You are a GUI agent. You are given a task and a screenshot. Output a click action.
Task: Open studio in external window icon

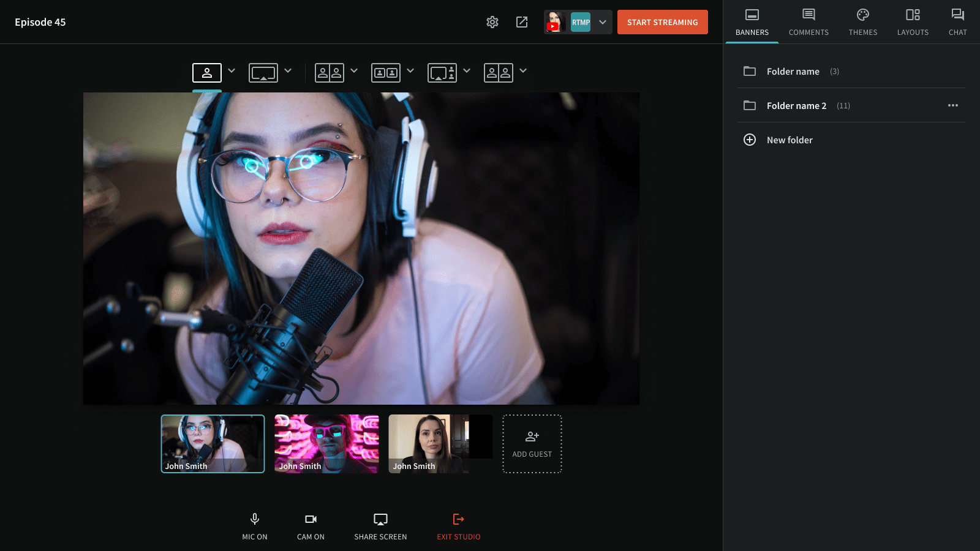[x=522, y=22]
